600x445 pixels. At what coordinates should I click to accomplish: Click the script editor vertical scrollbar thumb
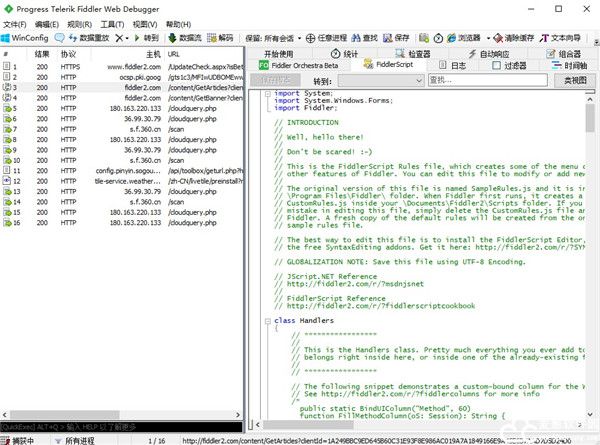pos(590,117)
